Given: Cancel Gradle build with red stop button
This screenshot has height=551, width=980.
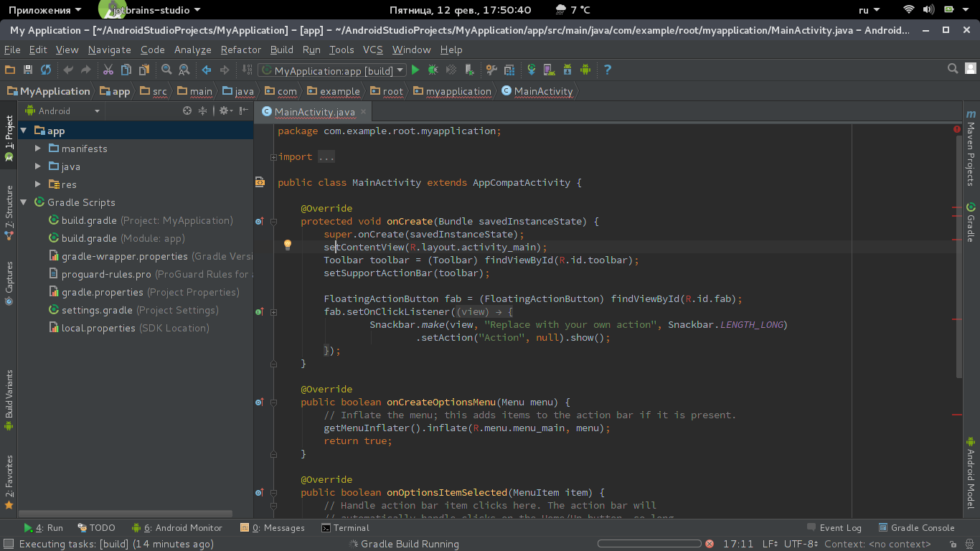Looking at the screenshot, I should (710, 544).
